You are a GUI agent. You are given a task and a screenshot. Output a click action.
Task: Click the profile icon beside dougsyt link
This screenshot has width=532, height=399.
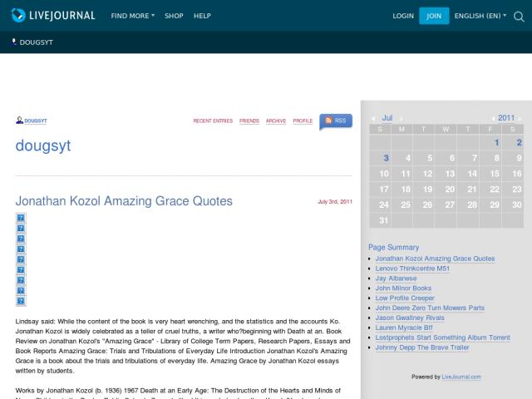click(19, 120)
